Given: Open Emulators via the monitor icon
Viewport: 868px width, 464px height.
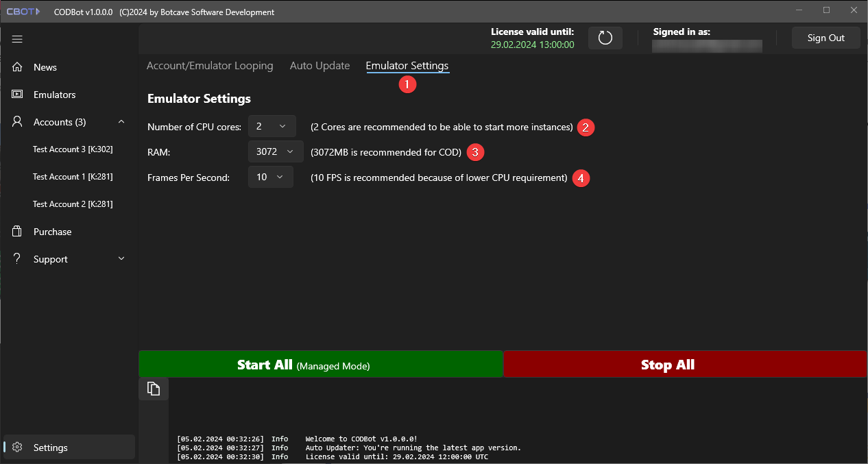Looking at the screenshot, I should click(18, 95).
